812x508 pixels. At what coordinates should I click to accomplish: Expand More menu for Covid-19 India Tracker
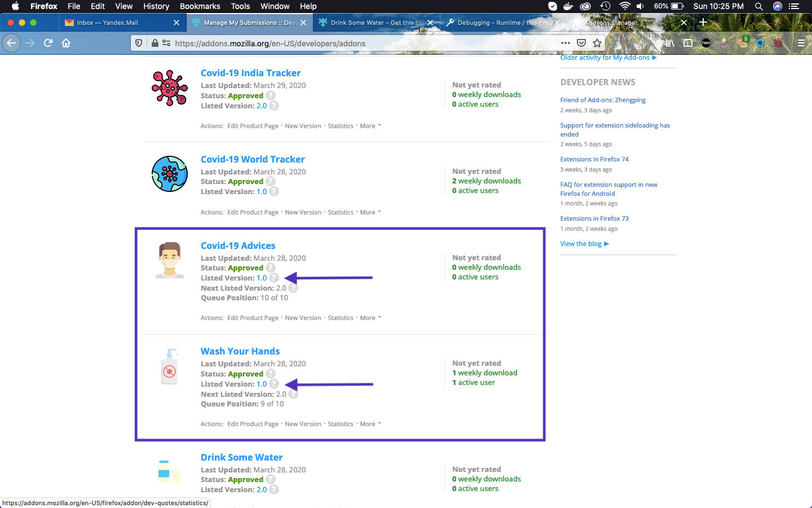pyautogui.click(x=370, y=126)
